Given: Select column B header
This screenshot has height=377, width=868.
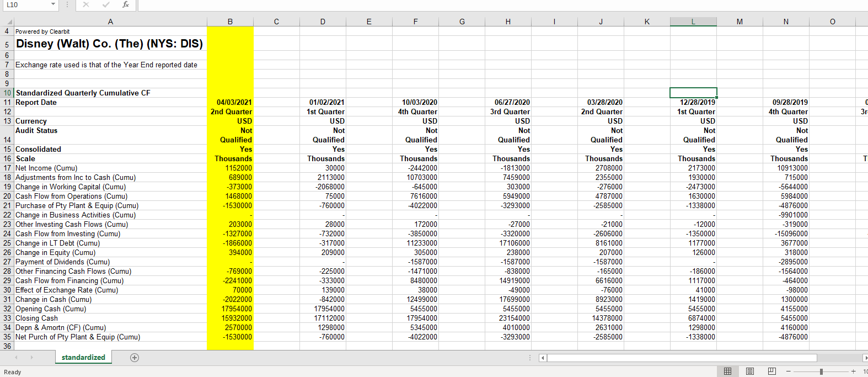Looking at the screenshot, I should tap(230, 22).
